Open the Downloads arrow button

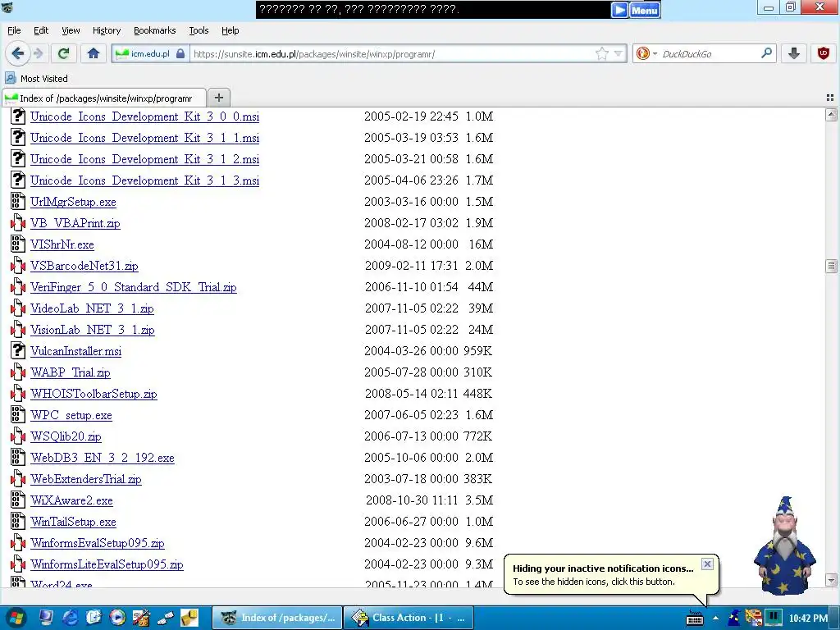(x=794, y=53)
